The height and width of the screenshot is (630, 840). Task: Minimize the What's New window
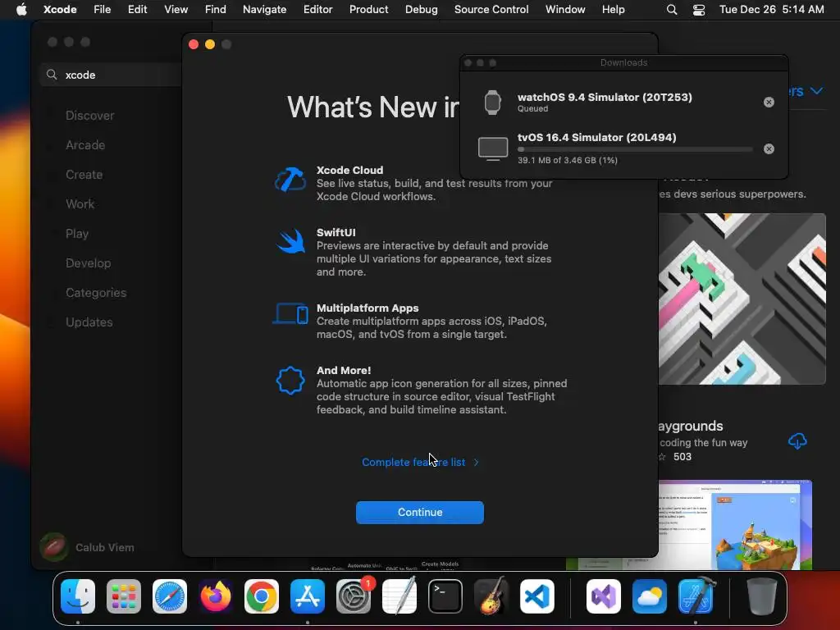pos(210,44)
